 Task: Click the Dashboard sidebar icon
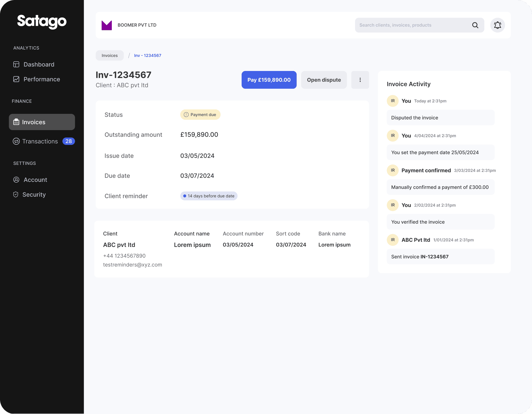16,65
